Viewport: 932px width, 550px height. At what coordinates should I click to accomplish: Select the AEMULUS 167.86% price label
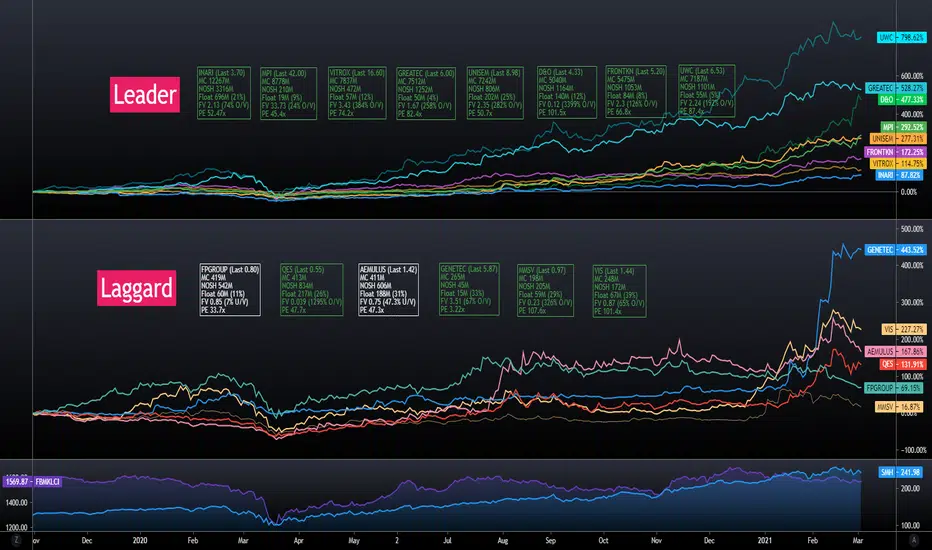point(896,351)
